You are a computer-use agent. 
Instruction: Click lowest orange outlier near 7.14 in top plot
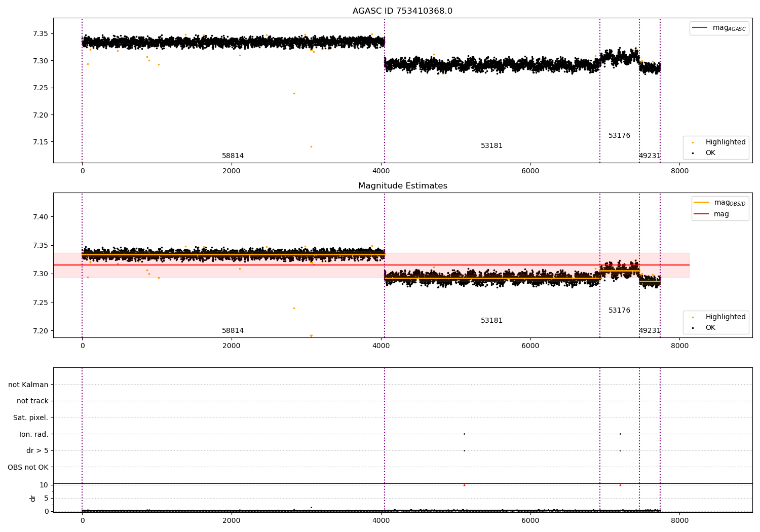pyautogui.click(x=311, y=147)
